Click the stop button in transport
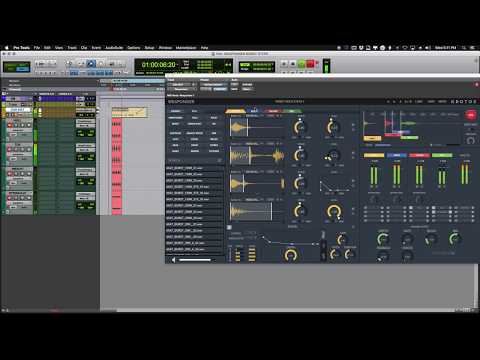The width and height of the screenshot is (480, 360). pos(293,63)
